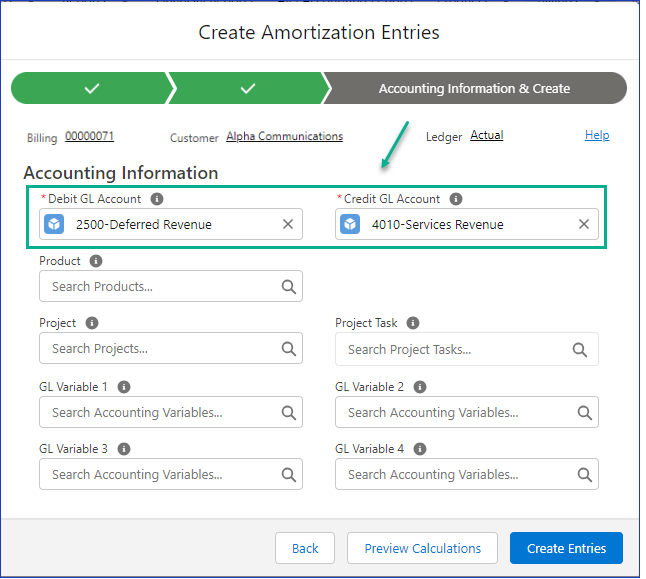The width and height of the screenshot is (646, 579).
Task: Go to first completed step in progress path
Action: 91,88
